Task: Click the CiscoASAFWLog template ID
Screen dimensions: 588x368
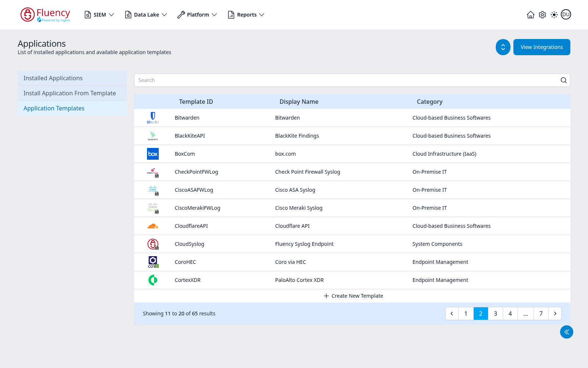Action: (x=194, y=190)
